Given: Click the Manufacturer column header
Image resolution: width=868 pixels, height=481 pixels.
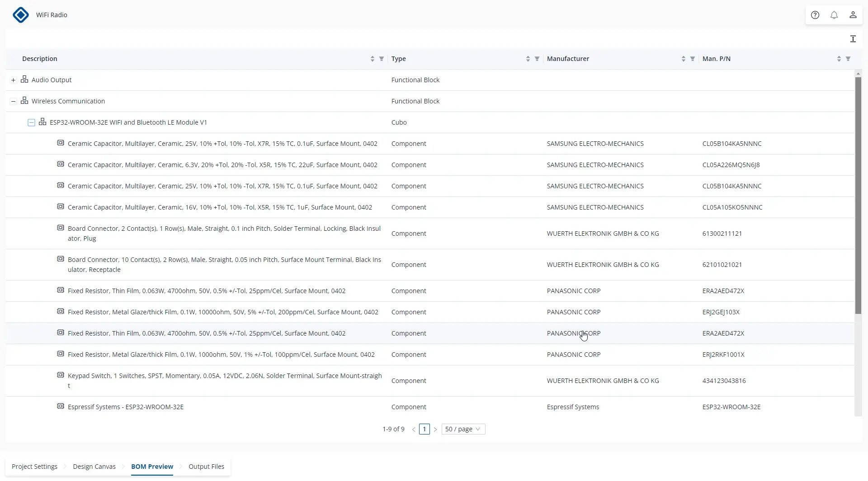Looking at the screenshot, I should click(568, 59).
